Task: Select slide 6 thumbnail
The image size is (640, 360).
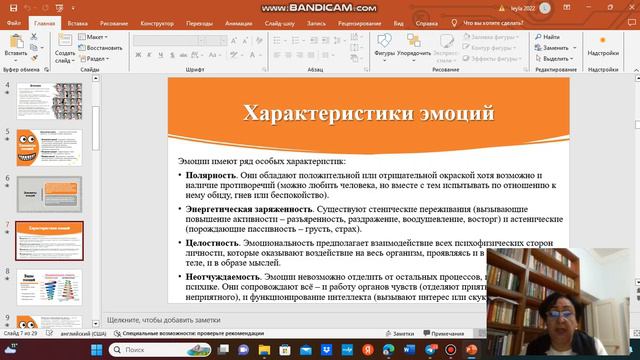Action: point(49,194)
